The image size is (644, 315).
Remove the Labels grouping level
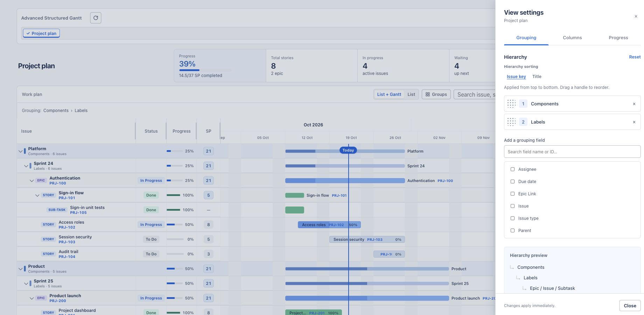pos(634,122)
